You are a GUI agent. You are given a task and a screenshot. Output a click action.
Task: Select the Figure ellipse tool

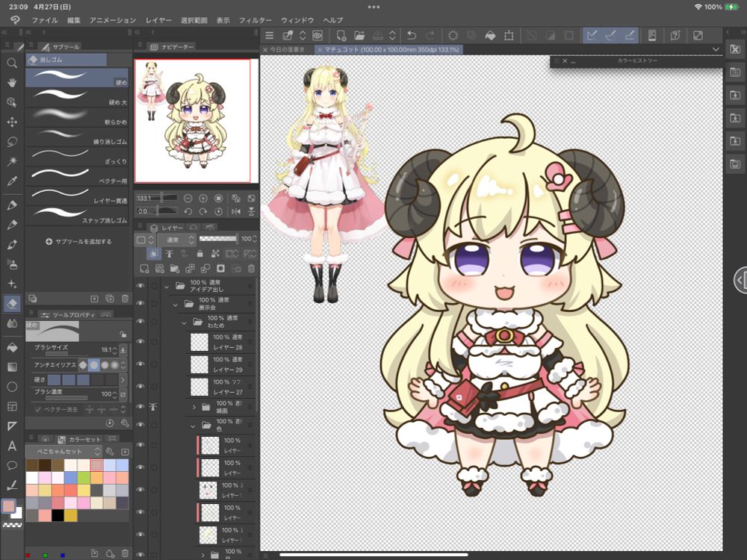(x=12, y=387)
